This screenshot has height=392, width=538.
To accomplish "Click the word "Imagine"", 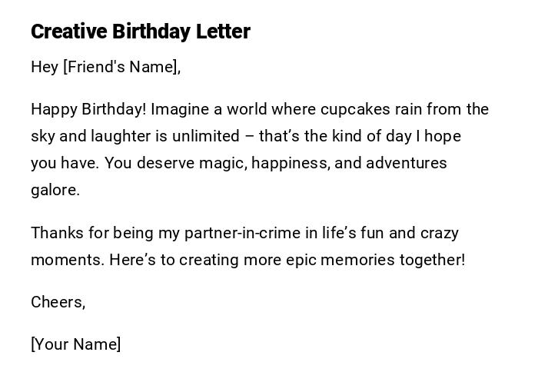I will [x=180, y=109].
